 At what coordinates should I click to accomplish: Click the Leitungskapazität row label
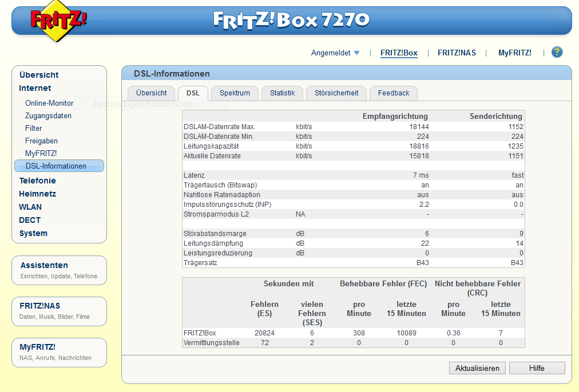coord(211,146)
